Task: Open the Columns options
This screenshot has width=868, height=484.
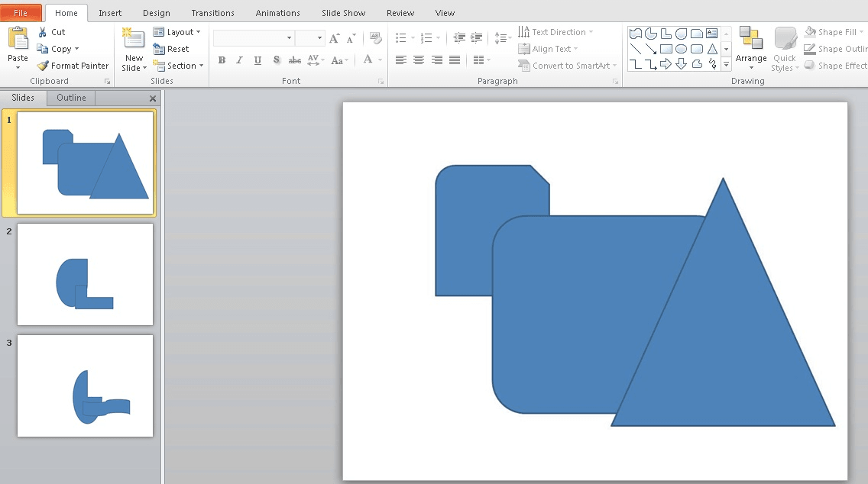Action: (x=481, y=60)
